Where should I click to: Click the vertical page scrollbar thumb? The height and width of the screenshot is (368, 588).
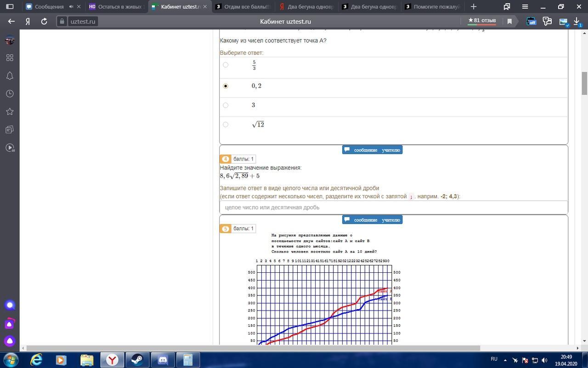click(x=584, y=83)
